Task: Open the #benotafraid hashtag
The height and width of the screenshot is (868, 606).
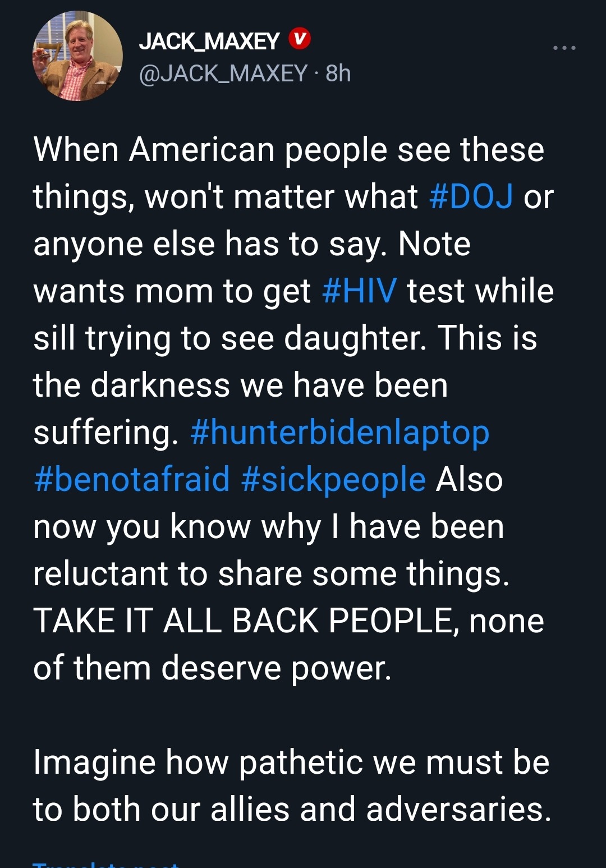Action: [x=132, y=480]
